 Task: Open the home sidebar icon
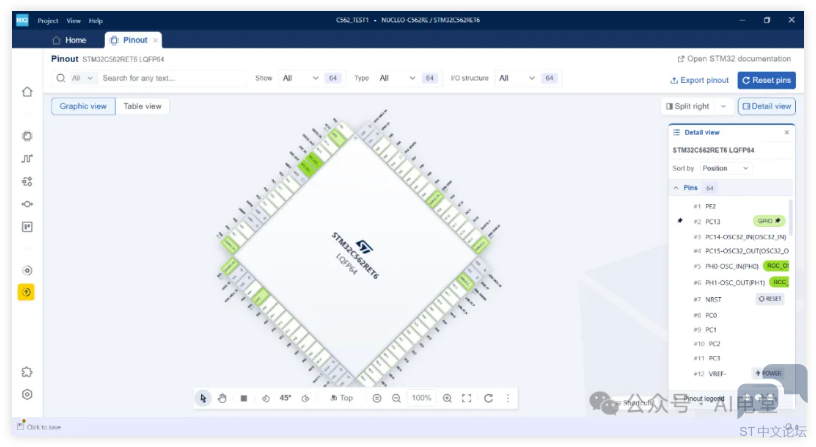[27, 92]
